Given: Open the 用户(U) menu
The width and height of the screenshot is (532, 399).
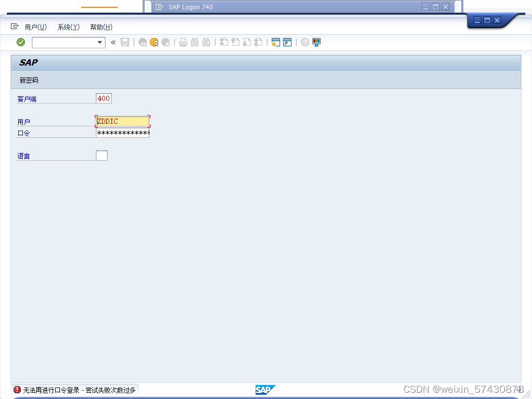Looking at the screenshot, I should point(35,27).
